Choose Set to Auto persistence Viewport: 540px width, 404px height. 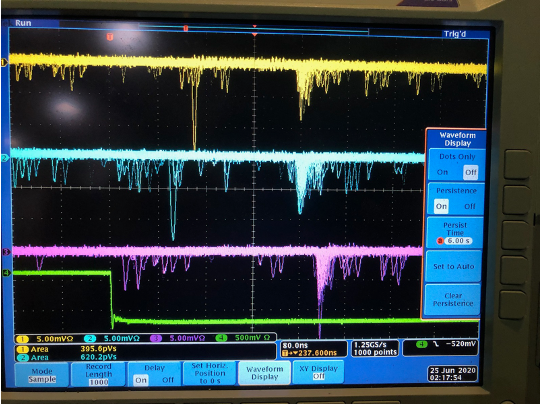point(454,266)
